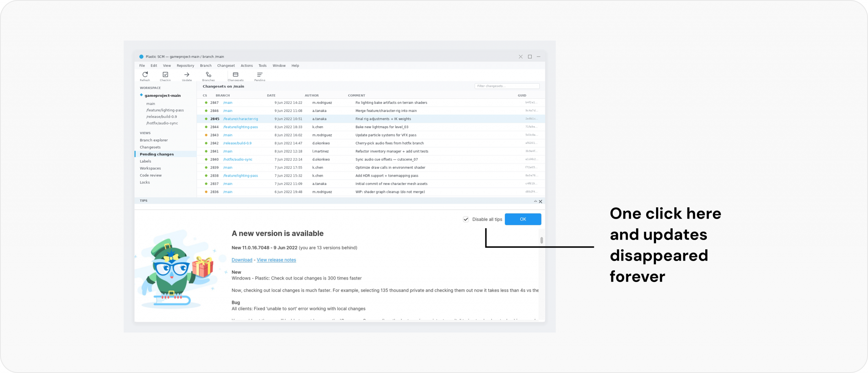Screen dimensions: 868x373
Task: Select comment "Update particle systems for VFX pass"
Action: coord(386,135)
